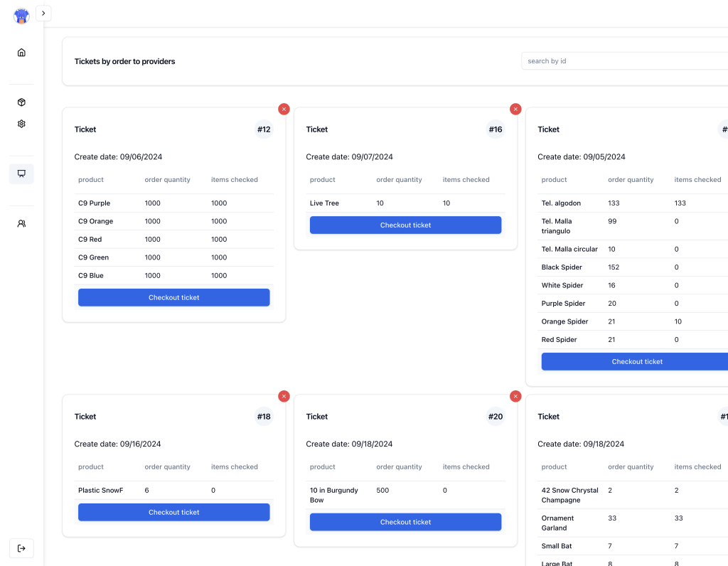Click order quantity 99 for Tel. Malla triangulo
Screen dimensions: 728x566
click(612, 221)
